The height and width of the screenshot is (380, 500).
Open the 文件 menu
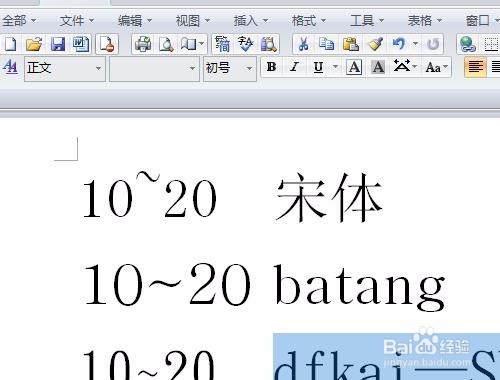tap(77, 21)
